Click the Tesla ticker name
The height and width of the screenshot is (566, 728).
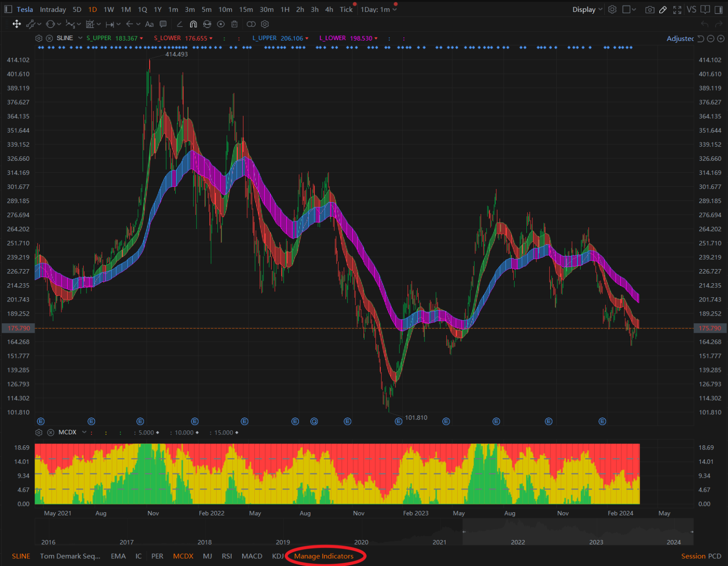tap(25, 9)
